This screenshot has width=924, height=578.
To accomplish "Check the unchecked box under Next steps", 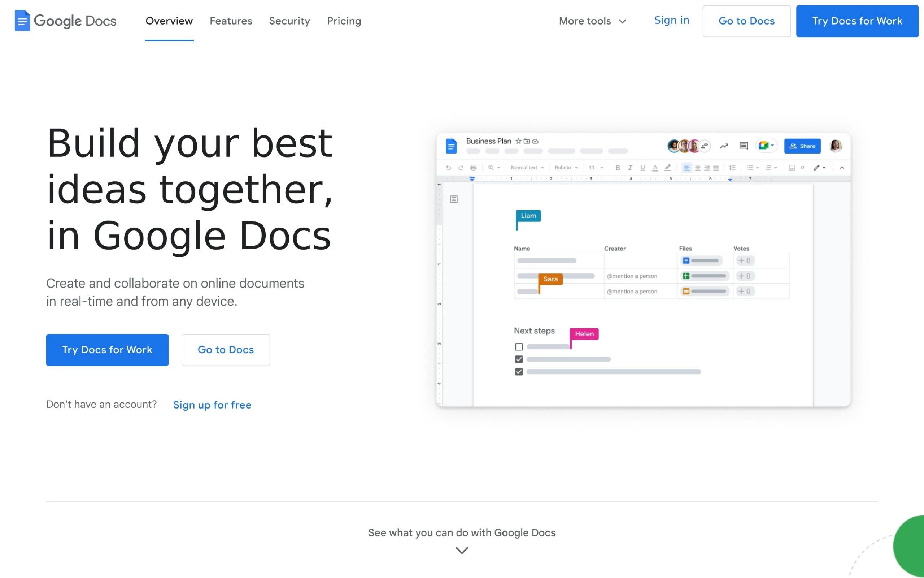I will point(519,347).
